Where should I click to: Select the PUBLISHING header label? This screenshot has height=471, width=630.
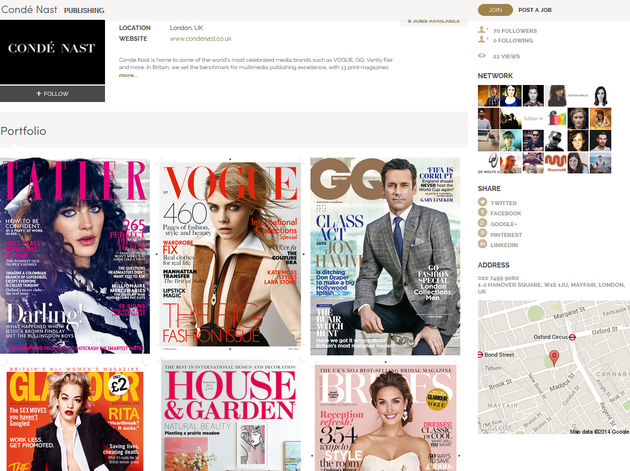pos(84,10)
